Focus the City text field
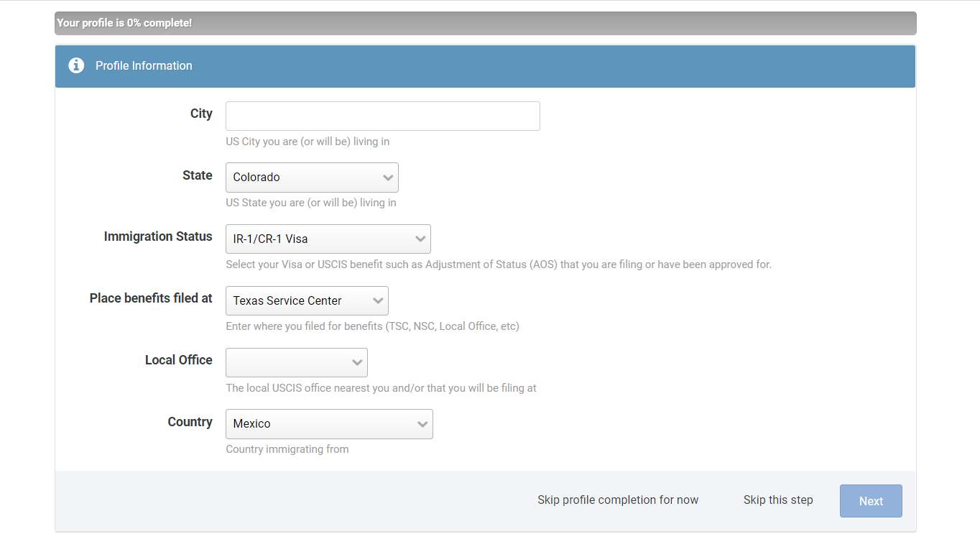Viewport: 980px width, 552px height. pos(383,116)
